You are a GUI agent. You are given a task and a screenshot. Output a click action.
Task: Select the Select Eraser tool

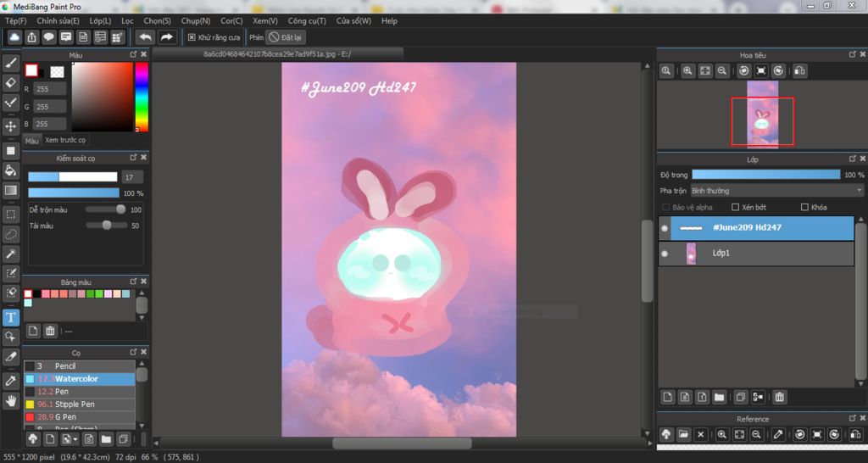[10, 293]
